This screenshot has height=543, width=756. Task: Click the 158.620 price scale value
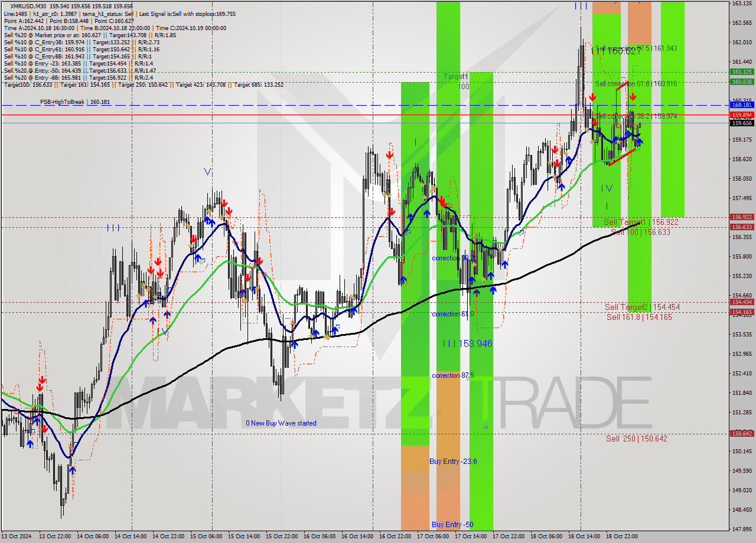click(x=742, y=159)
